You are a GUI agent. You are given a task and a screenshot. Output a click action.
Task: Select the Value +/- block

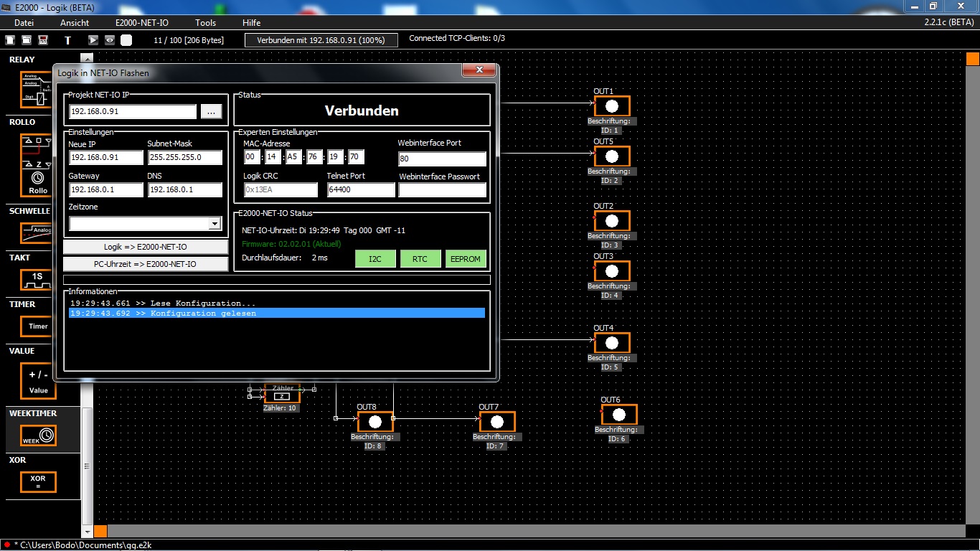pyautogui.click(x=38, y=381)
